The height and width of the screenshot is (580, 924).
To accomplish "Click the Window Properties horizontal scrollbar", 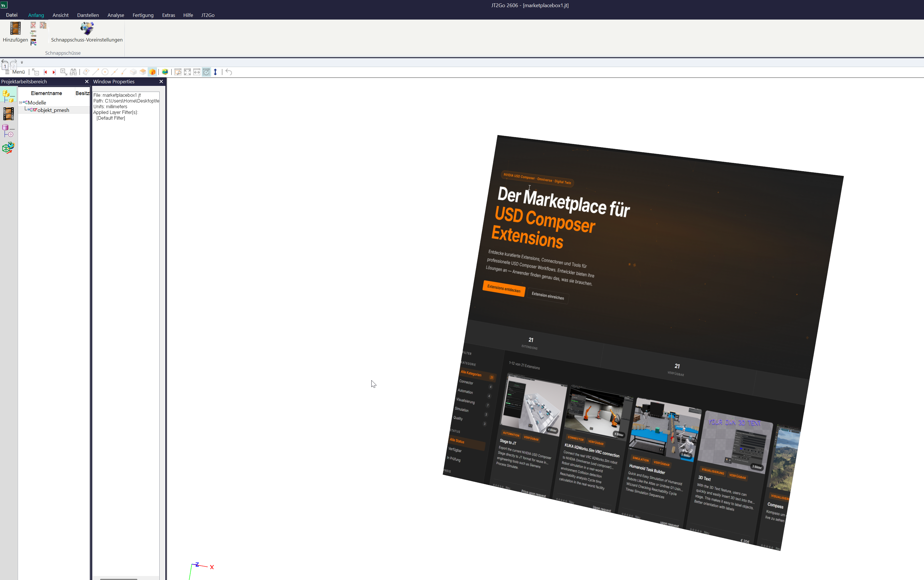I will (119, 579).
